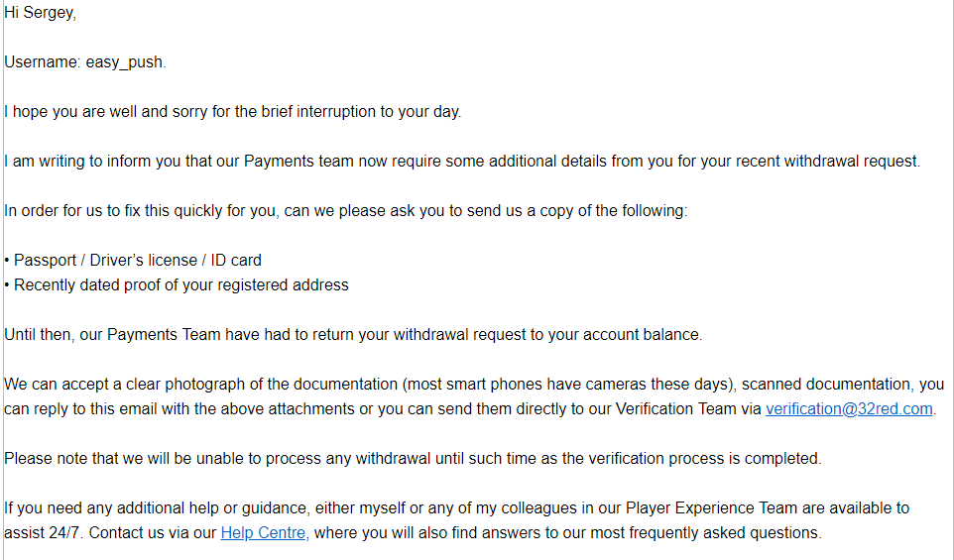
Task: Open the Help Centre link
Action: (263, 533)
